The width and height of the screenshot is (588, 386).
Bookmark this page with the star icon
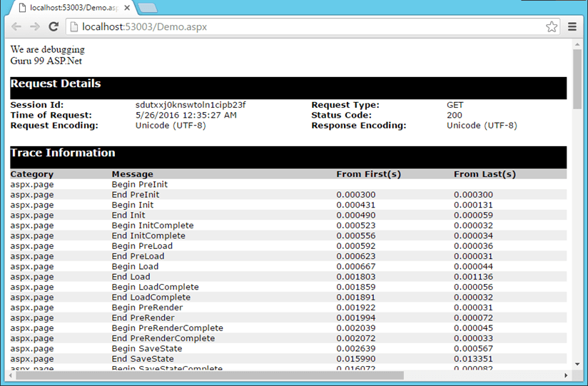[x=551, y=27]
